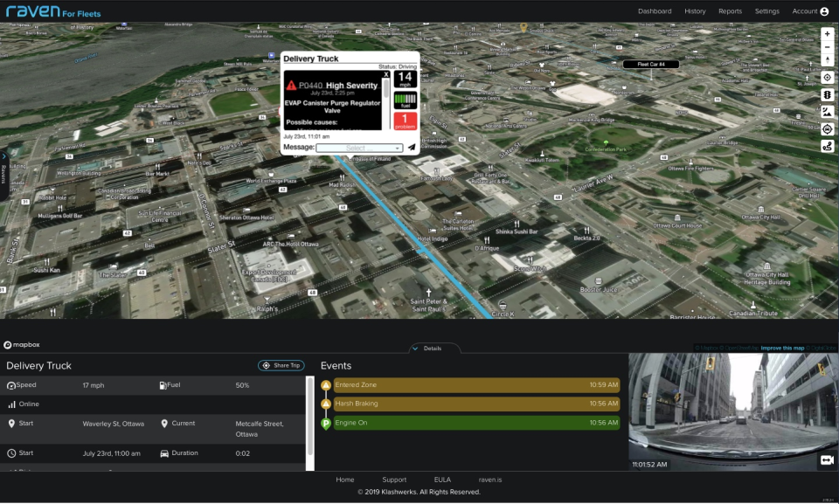Screen dimensions: 839x504
Task: Switch to the History section
Action: (x=695, y=11)
